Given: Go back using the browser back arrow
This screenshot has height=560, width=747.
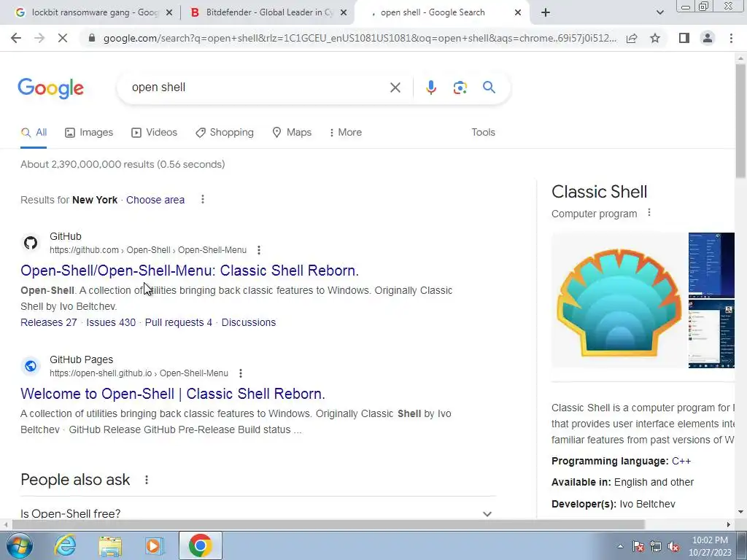Looking at the screenshot, I should point(16,38).
